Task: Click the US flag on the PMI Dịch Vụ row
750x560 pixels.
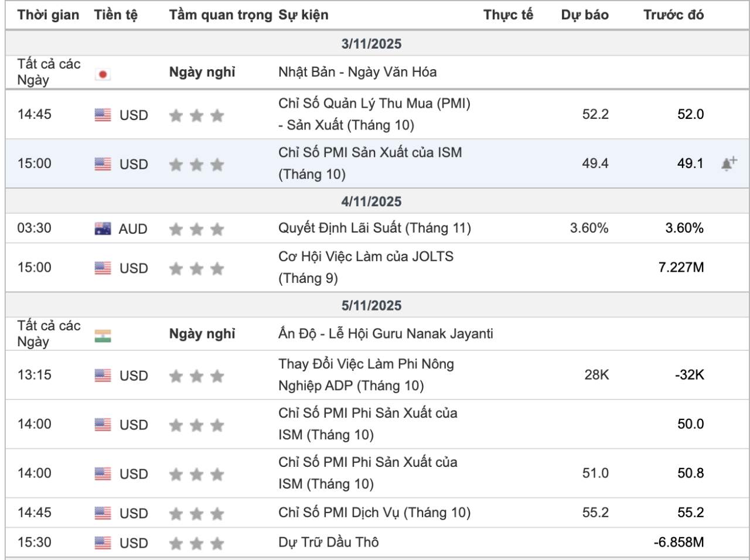Action: (103, 513)
